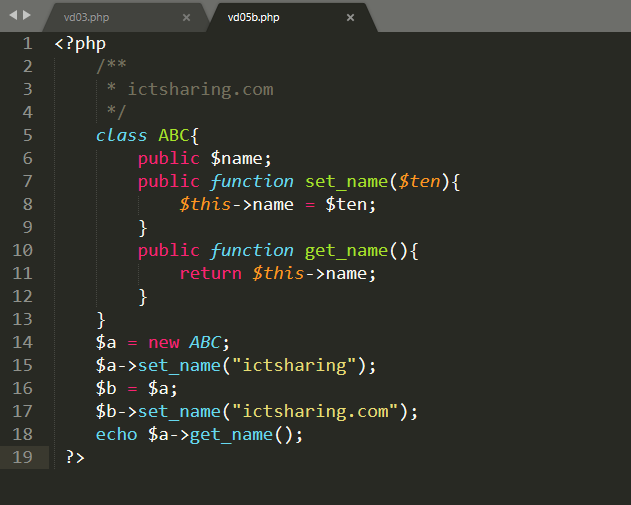The image size is (631, 505).
Task: Click the closing '?>' tag on line 19
Action: point(75,458)
